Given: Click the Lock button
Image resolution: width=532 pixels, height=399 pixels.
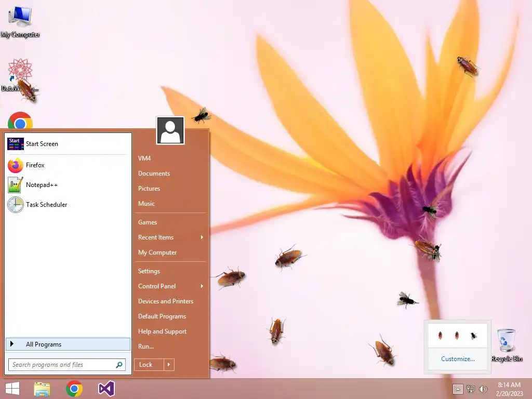Looking at the screenshot, I should coord(149,365).
